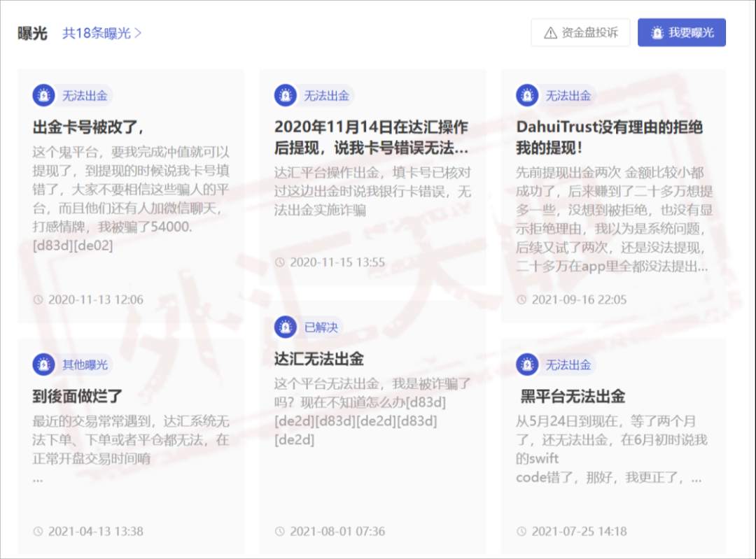Click the 我要曝光 button
The image size is (756, 559).
[x=682, y=31]
